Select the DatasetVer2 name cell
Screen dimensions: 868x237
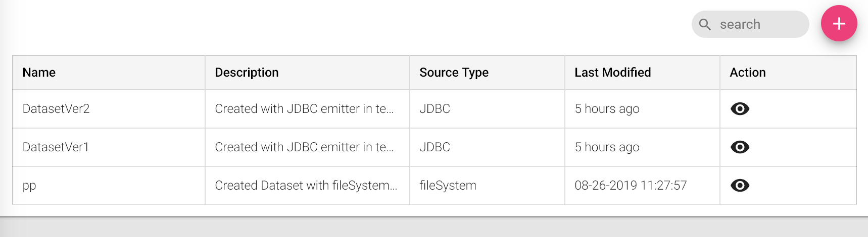[x=56, y=109]
